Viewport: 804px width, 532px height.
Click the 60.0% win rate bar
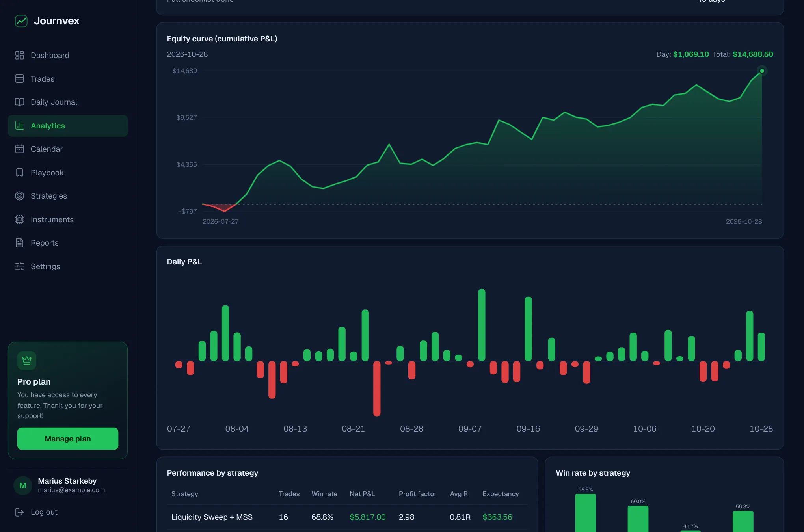(x=638, y=519)
